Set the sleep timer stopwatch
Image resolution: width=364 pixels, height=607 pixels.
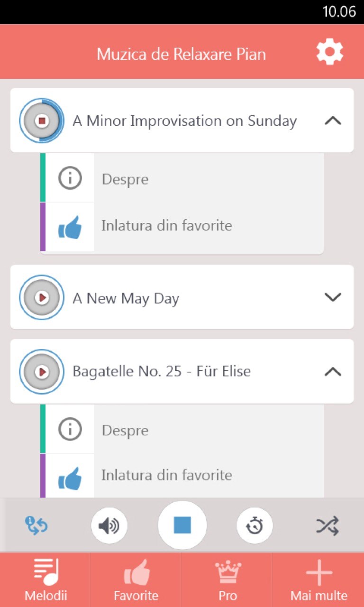(255, 525)
